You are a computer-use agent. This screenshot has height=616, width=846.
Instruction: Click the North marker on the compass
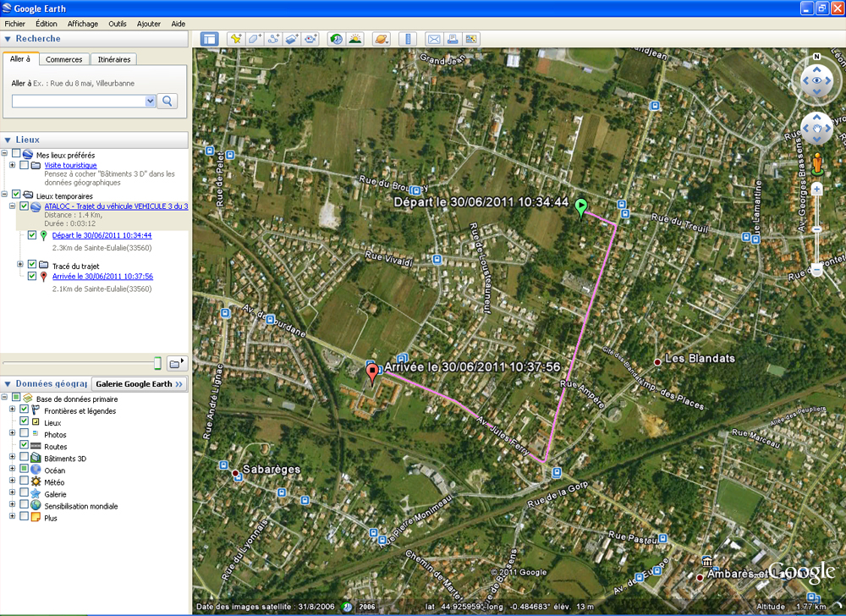pos(816,57)
